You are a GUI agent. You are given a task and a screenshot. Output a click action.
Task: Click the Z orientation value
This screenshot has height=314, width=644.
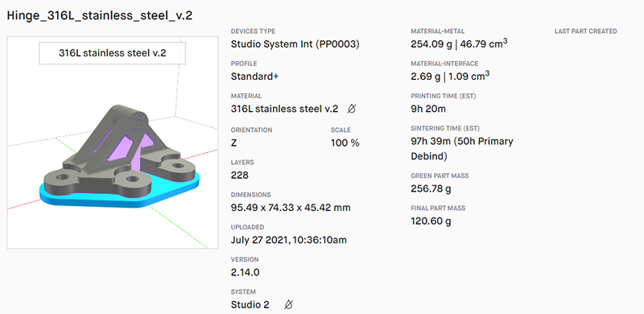pos(233,143)
